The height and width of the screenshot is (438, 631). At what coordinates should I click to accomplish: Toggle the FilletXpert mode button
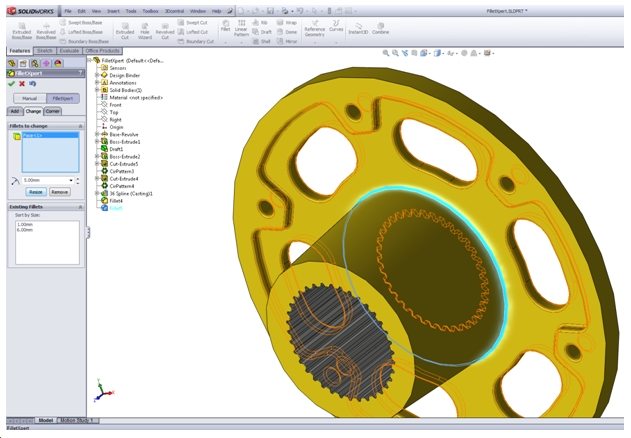(x=62, y=99)
